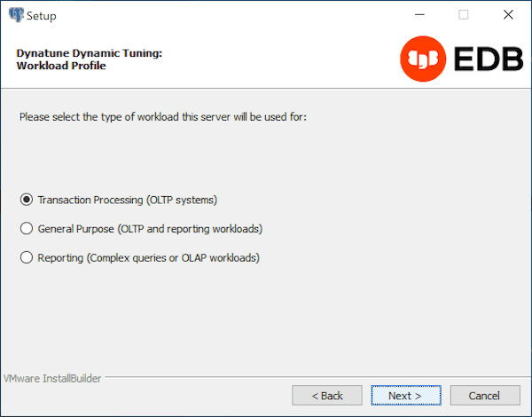
Task: Cancel the installation setup
Action: click(485, 395)
